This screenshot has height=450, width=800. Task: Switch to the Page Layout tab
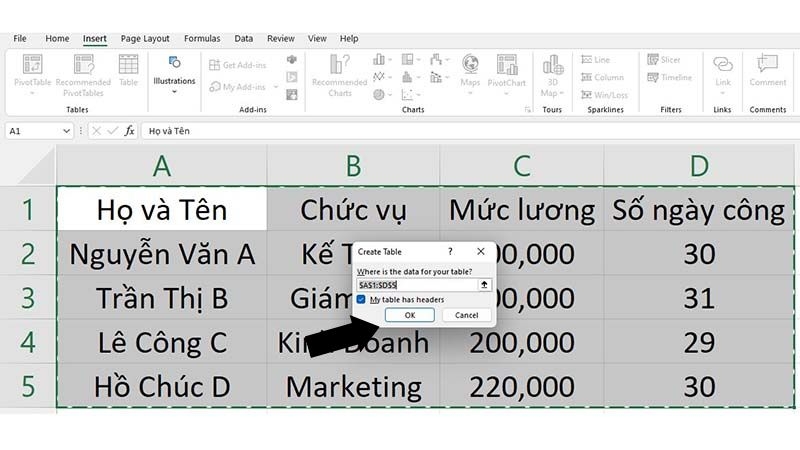pos(145,38)
